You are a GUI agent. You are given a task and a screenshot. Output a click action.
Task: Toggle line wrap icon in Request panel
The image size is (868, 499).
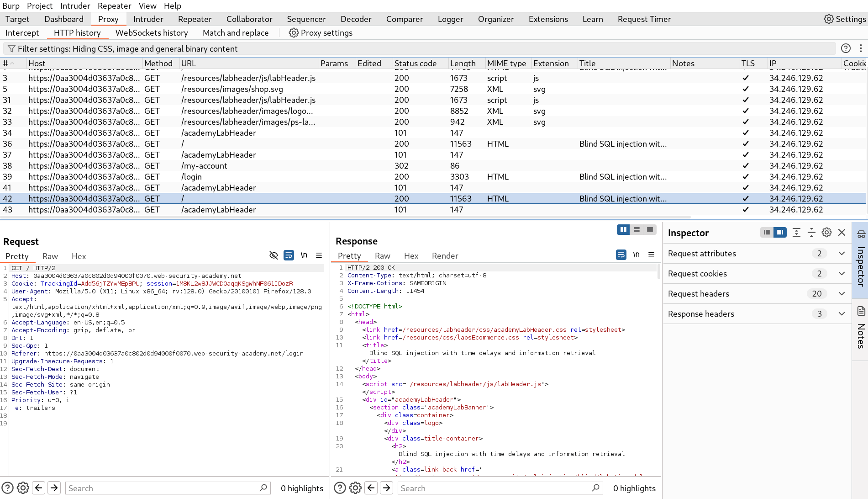tap(289, 255)
